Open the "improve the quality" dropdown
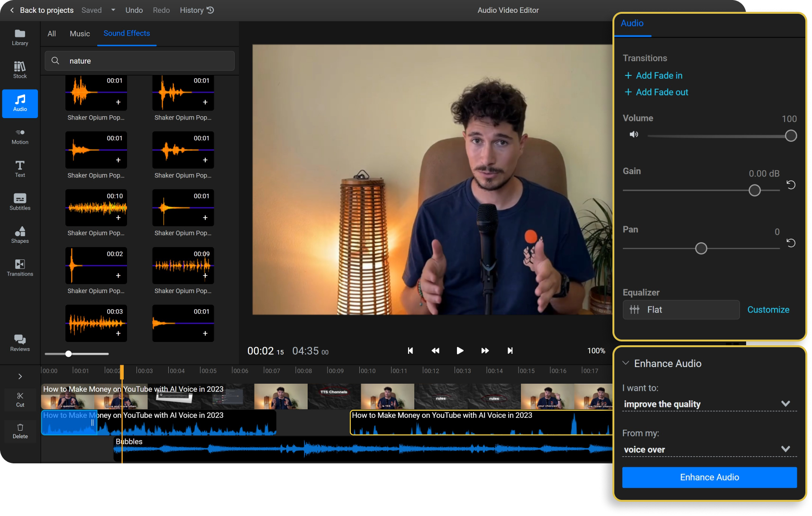This screenshot has height=516, width=812. [x=709, y=404]
